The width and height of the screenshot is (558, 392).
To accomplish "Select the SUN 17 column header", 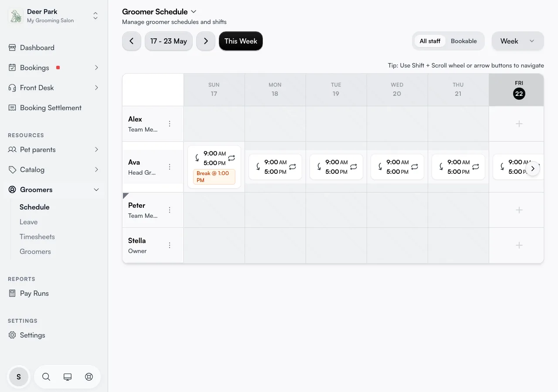I will pos(214,90).
